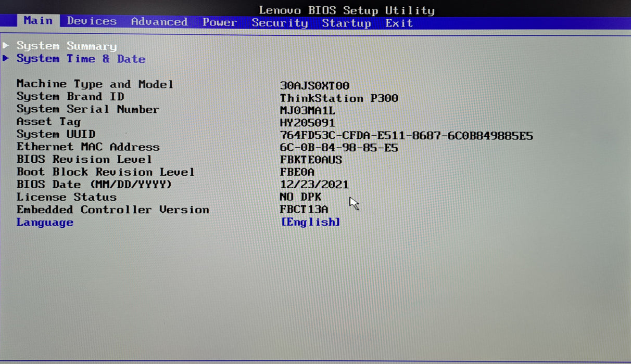The image size is (631, 364).
Task: Click Boot Block Revision Level label
Action: point(106,172)
